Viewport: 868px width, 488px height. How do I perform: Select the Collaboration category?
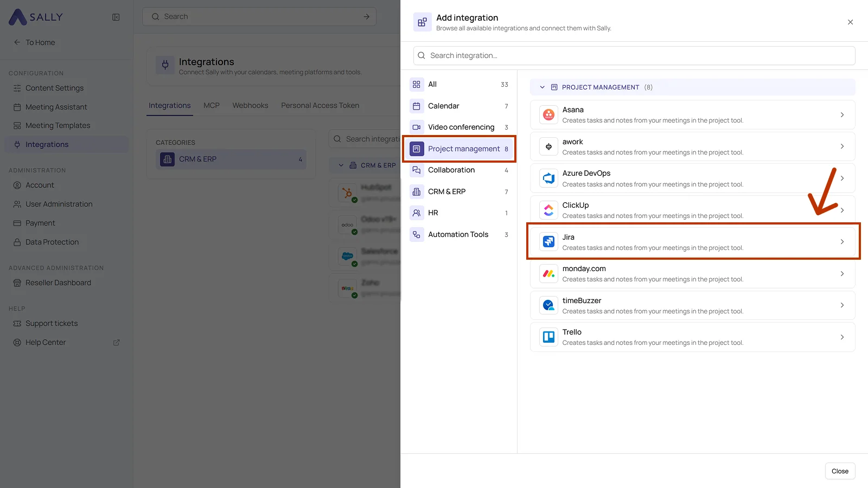pyautogui.click(x=459, y=170)
